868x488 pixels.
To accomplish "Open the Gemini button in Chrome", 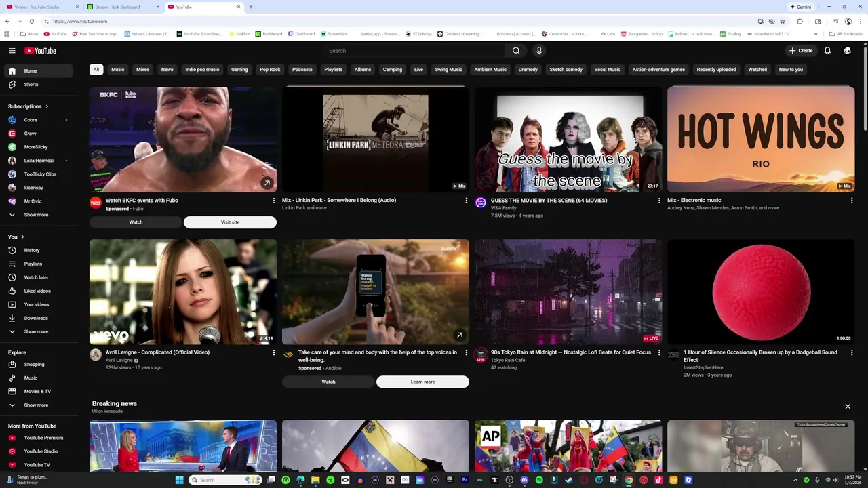I will [x=800, y=7].
